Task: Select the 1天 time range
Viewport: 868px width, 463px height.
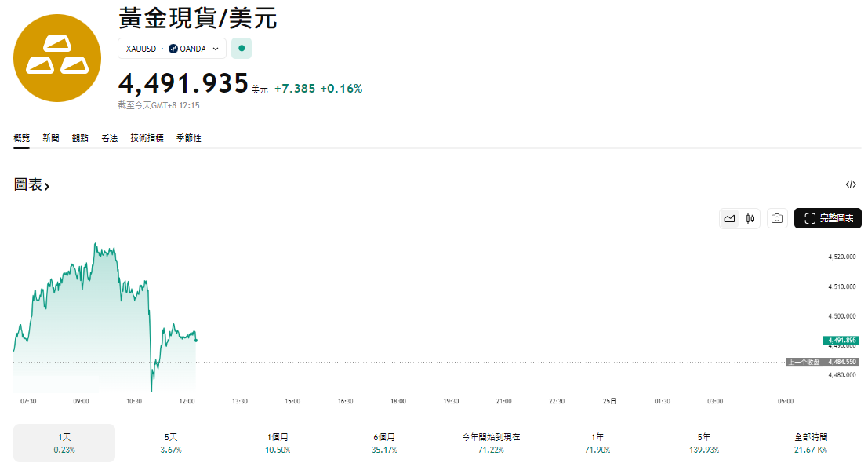Action: 64,442
